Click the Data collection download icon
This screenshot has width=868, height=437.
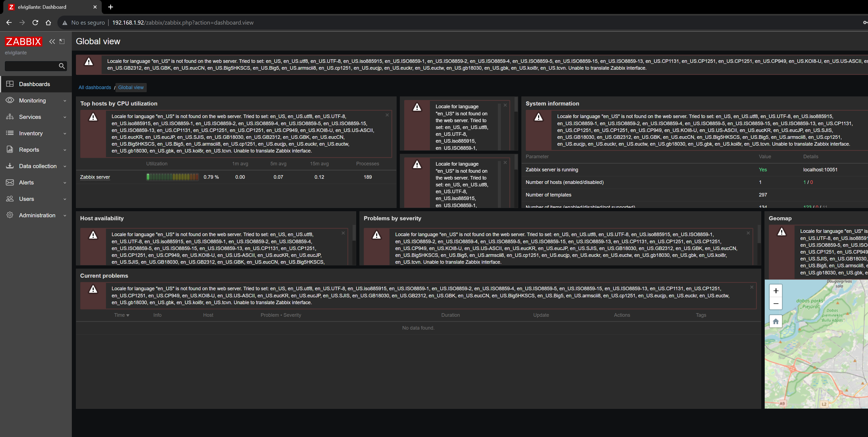pyautogui.click(x=10, y=166)
